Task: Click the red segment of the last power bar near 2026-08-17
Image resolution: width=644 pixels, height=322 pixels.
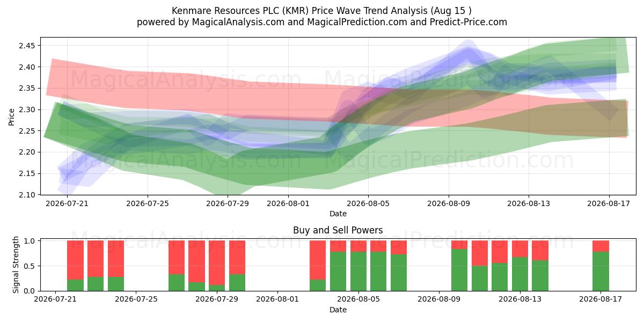Action: (601, 246)
